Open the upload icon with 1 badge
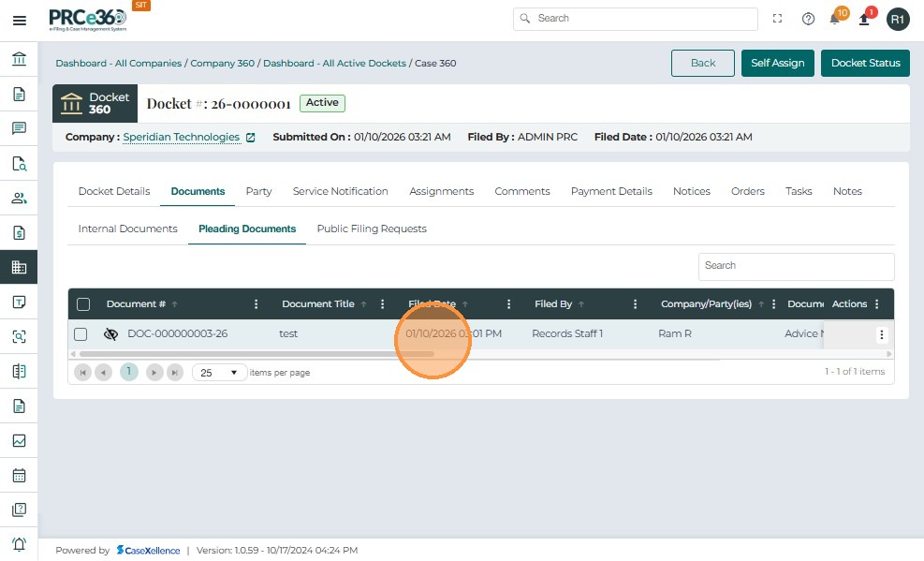 865,19
